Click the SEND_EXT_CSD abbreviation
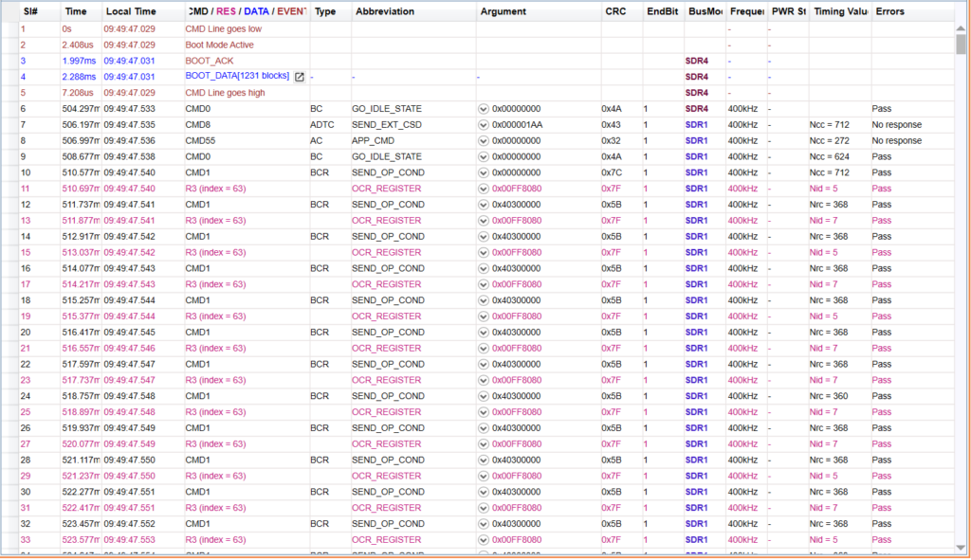This screenshot has height=560, width=971. pyautogui.click(x=387, y=125)
